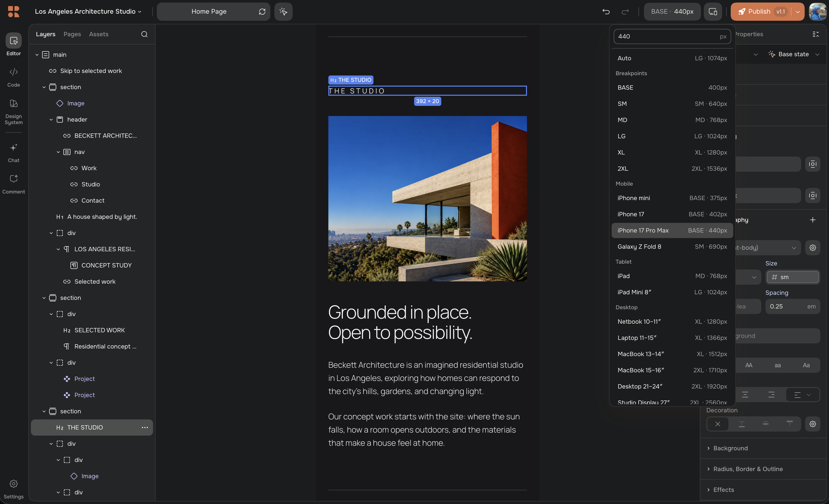The height and width of the screenshot is (504, 829).
Task: Select center text alignment
Action: (745, 394)
